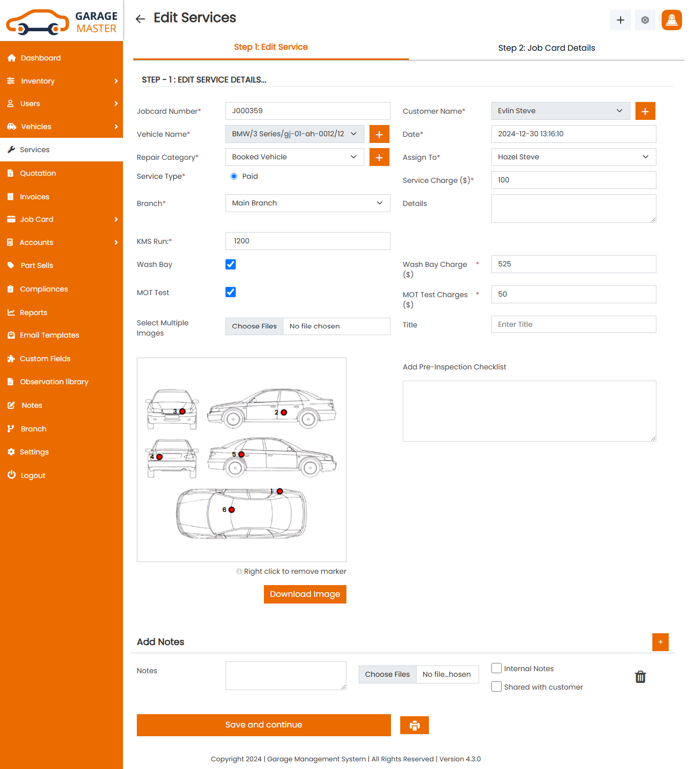The image size is (700, 769).
Task: Click the settings gear icon in header
Action: [x=645, y=20]
